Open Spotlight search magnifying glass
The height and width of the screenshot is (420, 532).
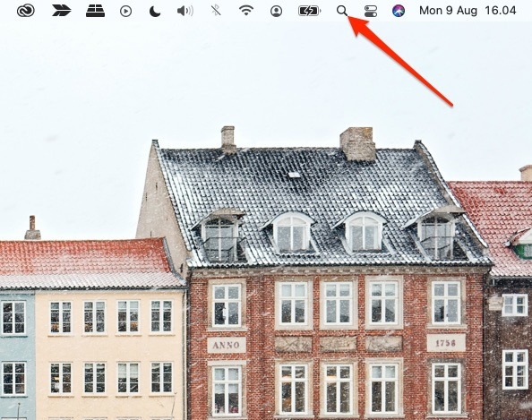click(x=342, y=11)
